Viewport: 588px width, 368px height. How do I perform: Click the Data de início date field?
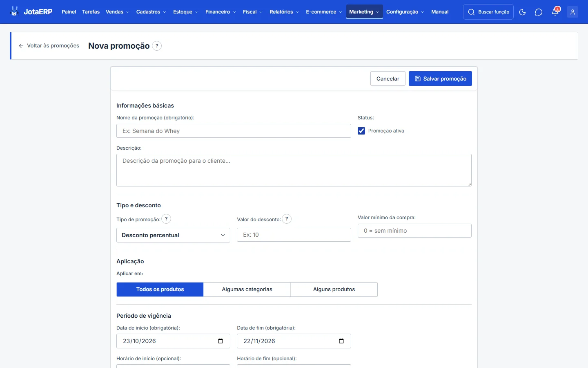pos(173,341)
